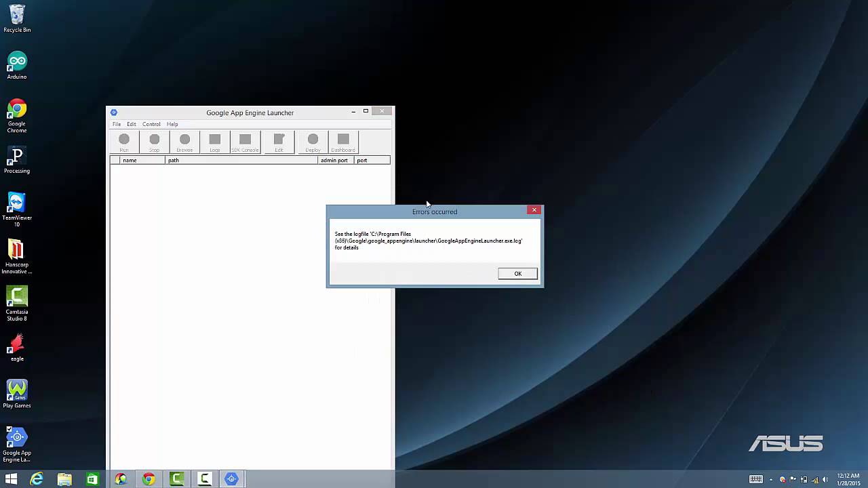Click the App Engine Launcher taskbar icon
868x488 pixels.
232,479
